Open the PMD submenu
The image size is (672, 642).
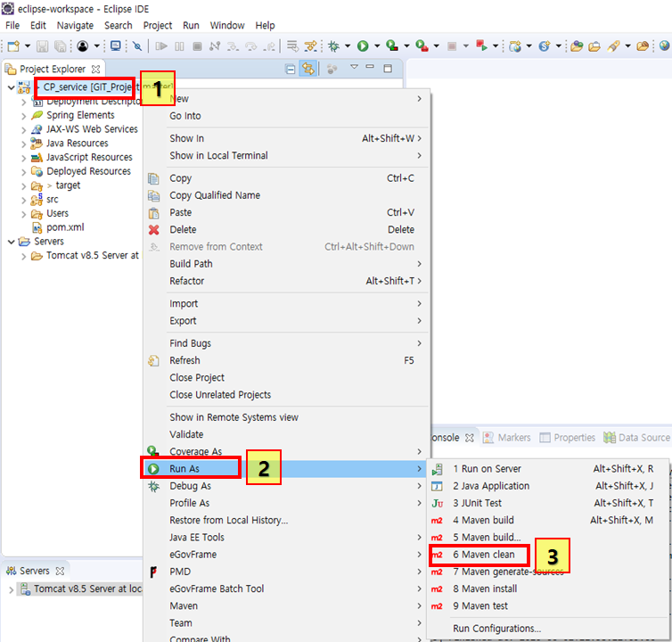pos(285,572)
